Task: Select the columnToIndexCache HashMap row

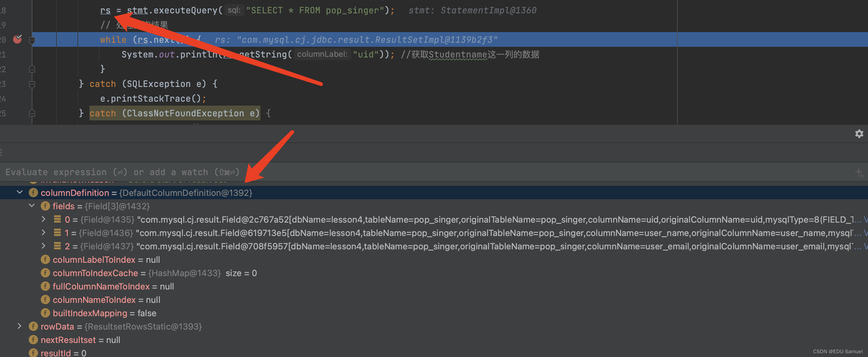Action: 434,273
